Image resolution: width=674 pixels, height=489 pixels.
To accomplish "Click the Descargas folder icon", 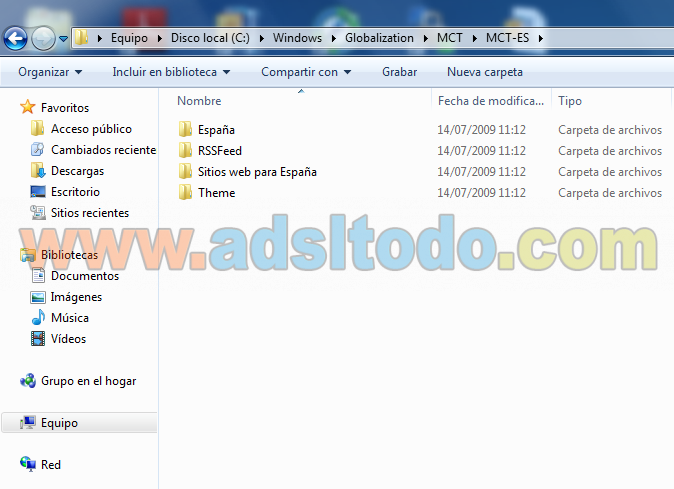I will click(x=38, y=171).
